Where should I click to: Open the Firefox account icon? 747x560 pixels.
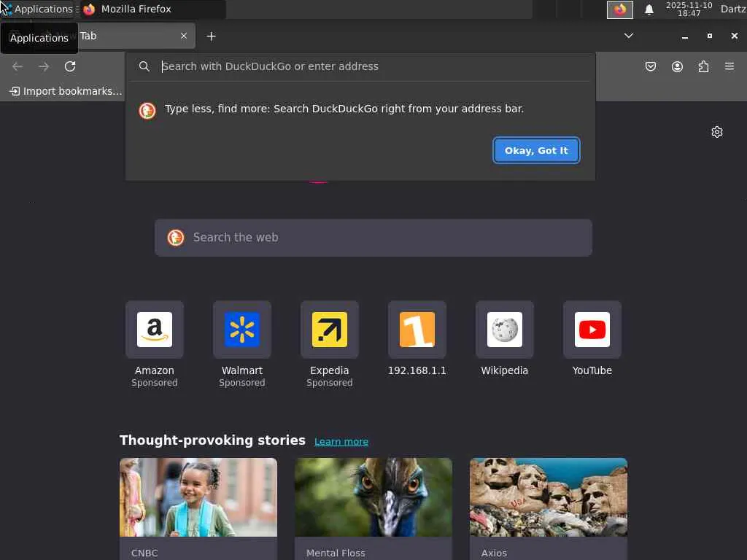point(677,66)
